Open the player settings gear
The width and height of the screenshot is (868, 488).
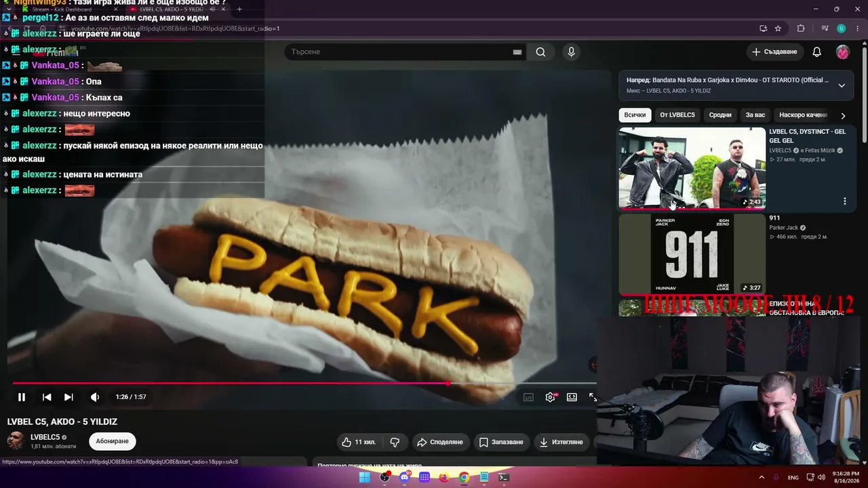tap(550, 397)
